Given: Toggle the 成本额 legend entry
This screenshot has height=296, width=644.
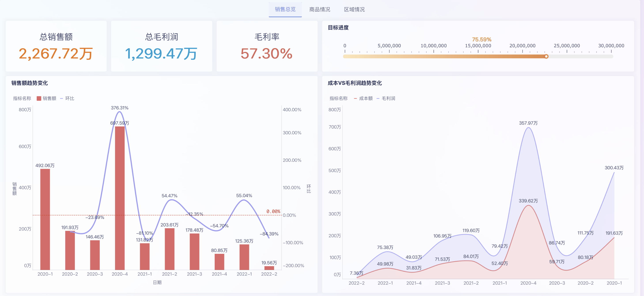Looking at the screenshot, I should click(x=363, y=99).
